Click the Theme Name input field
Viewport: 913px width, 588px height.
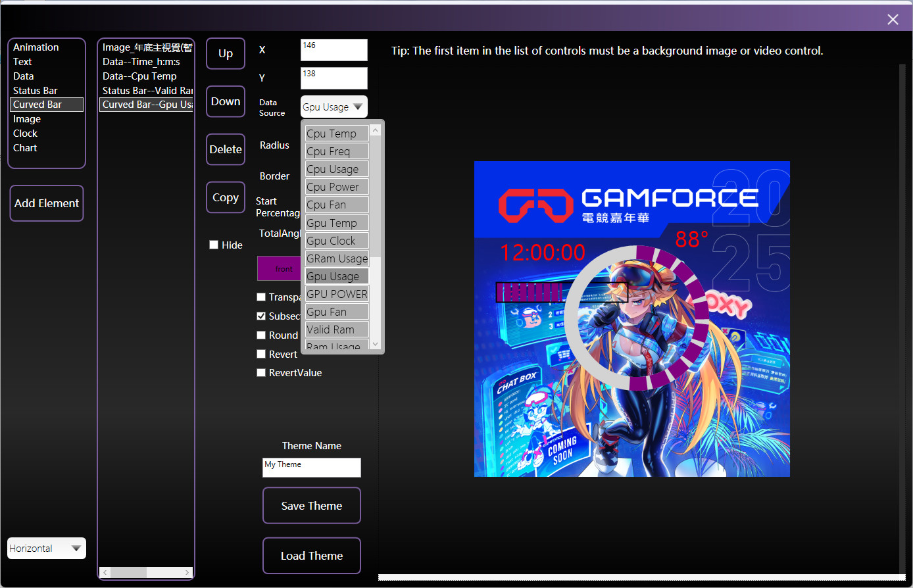click(311, 468)
